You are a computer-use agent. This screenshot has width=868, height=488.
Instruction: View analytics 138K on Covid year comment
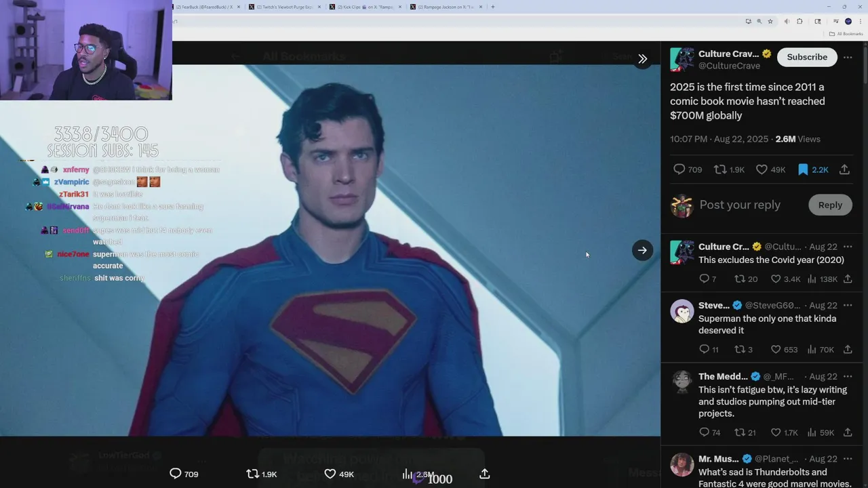(x=822, y=279)
